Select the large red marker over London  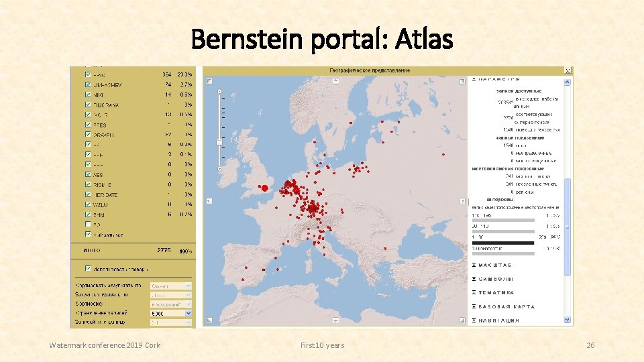pos(265,188)
